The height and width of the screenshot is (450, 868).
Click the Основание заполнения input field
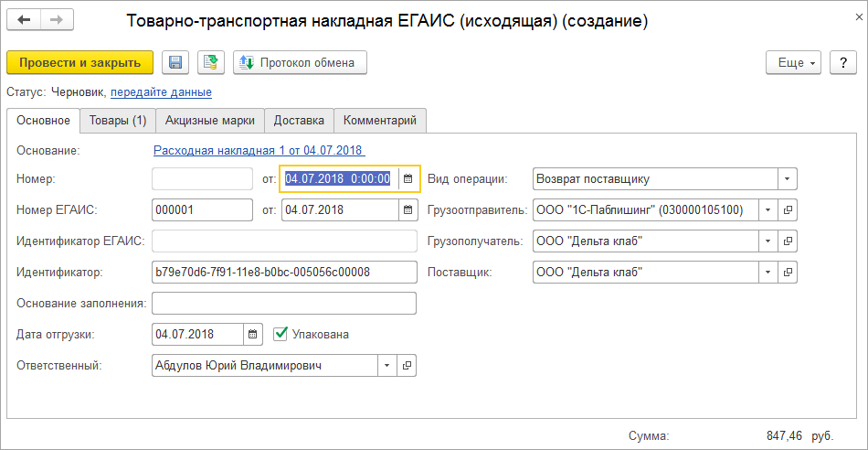click(x=283, y=303)
